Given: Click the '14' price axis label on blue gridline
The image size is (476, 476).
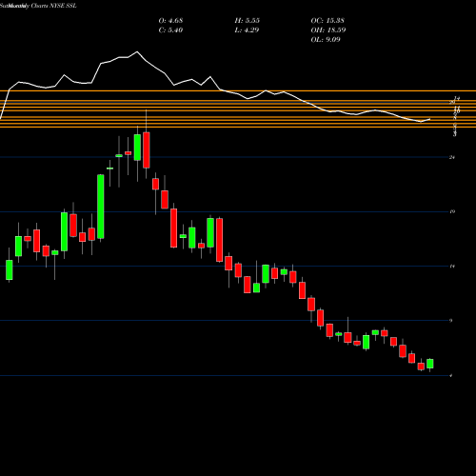Looking at the screenshot, I should click(x=452, y=266).
